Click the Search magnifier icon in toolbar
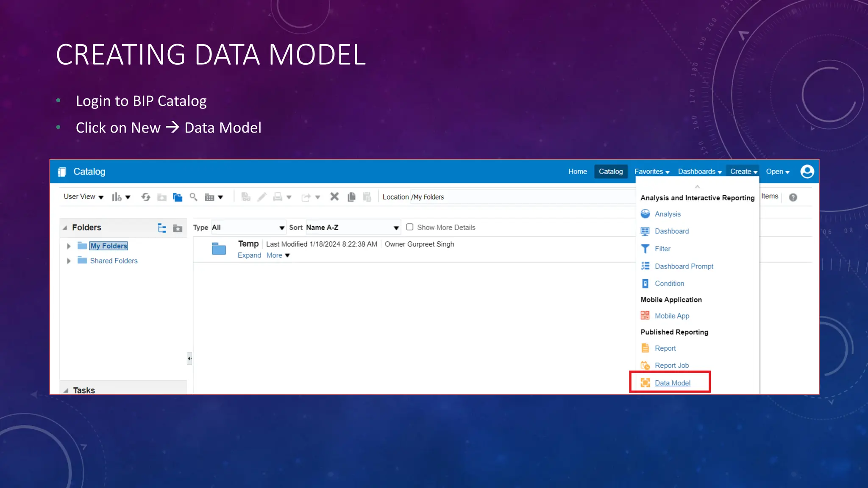The image size is (868, 488). (x=193, y=197)
